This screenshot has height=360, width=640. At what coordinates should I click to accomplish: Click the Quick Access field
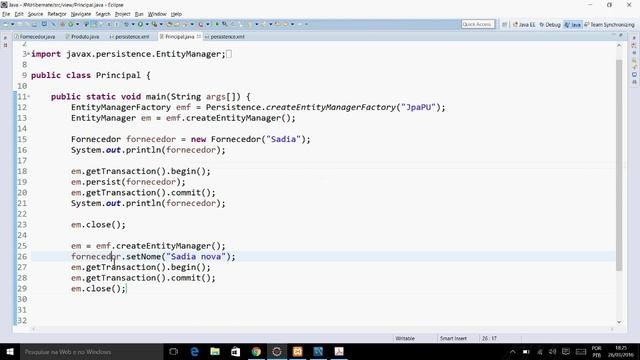tap(478, 24)
